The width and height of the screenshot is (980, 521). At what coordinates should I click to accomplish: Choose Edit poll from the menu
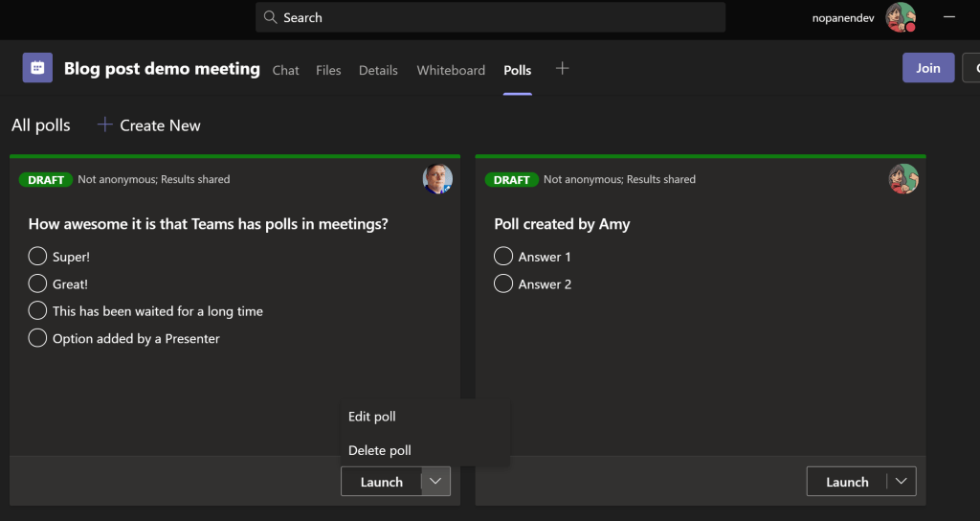tap(372, 417)
